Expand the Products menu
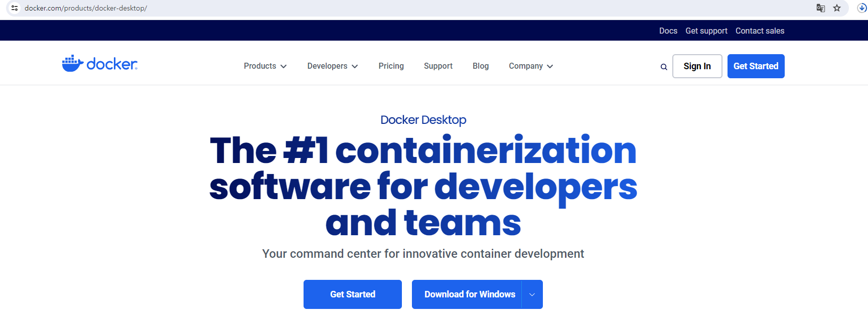 [265, 66]
